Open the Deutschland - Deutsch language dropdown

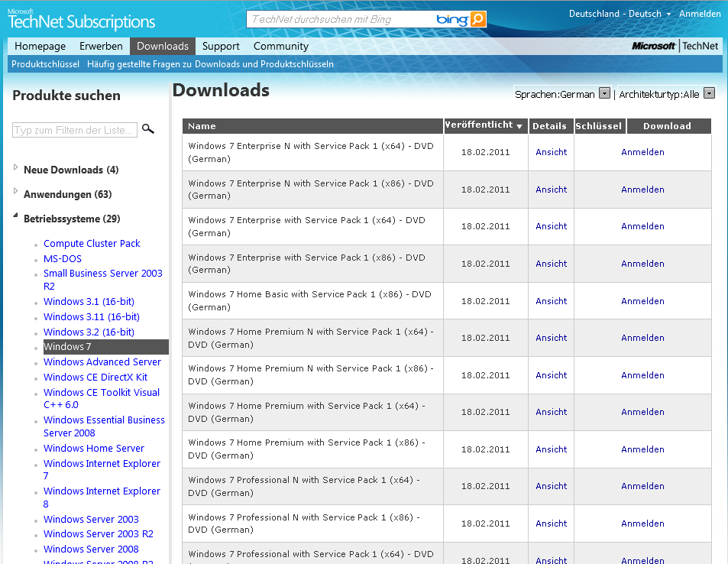point(620,14)
